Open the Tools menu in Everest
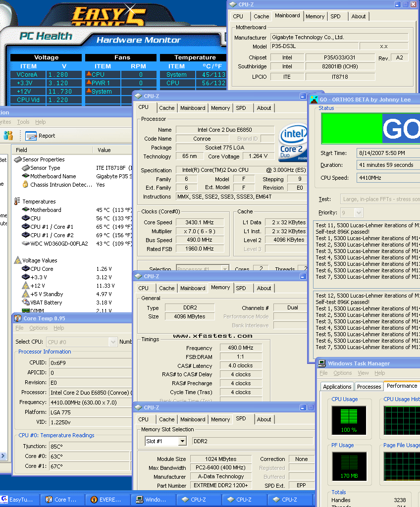The width and height of the screenshot is (420, 507). pos(23,122)
